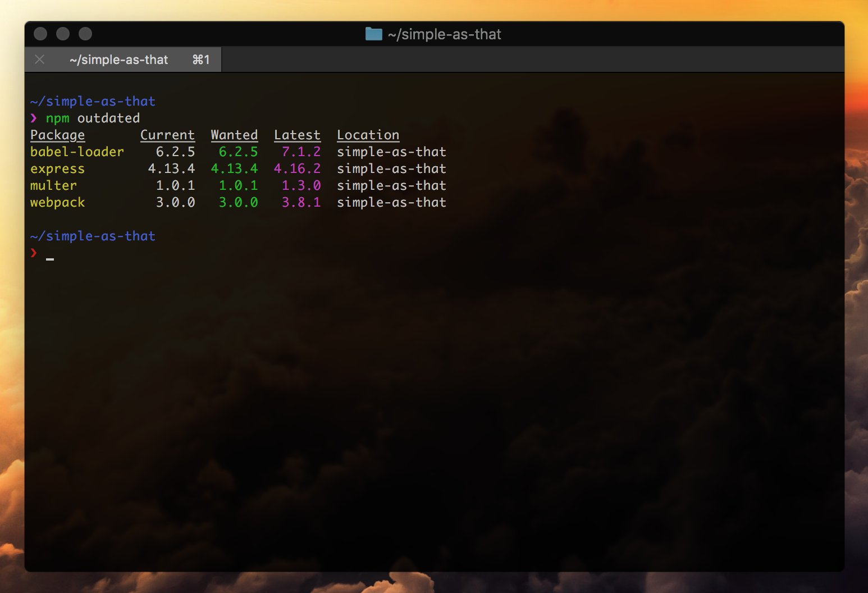Click the terminal cursor at the empty prompt
Screen dimensions: 868x593
pos(50,259)
